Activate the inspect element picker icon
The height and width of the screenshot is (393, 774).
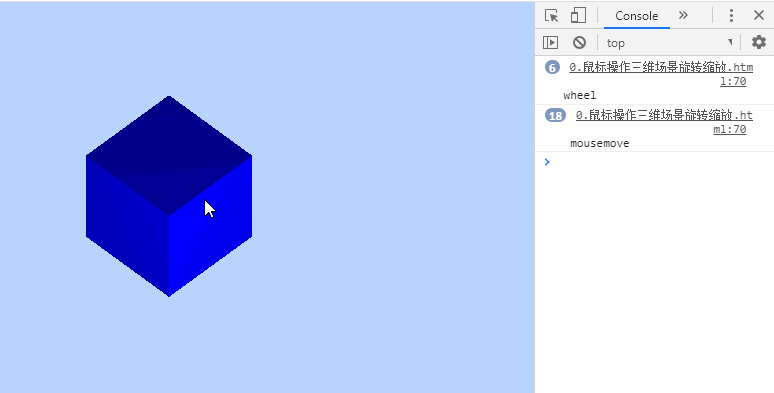click(551, 16)
